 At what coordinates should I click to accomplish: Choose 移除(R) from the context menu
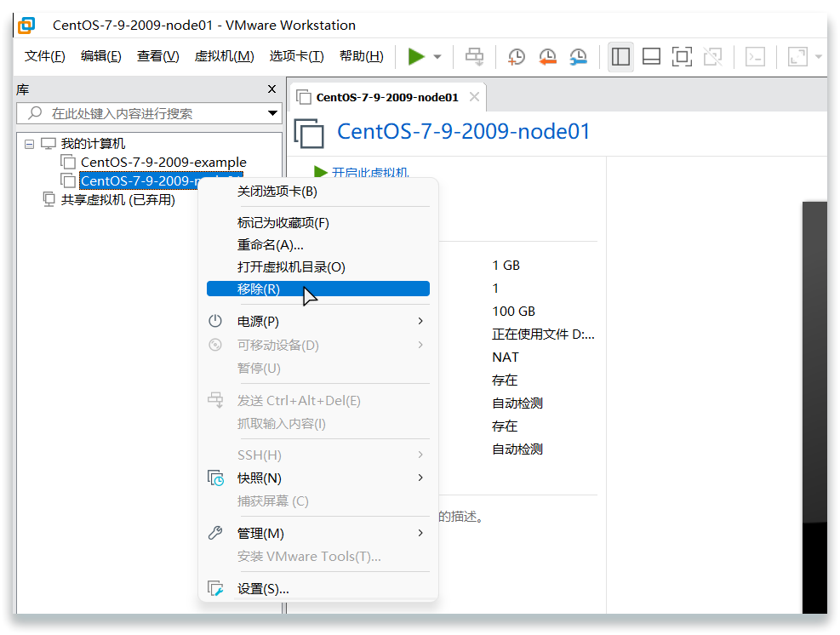pos(318,289)
